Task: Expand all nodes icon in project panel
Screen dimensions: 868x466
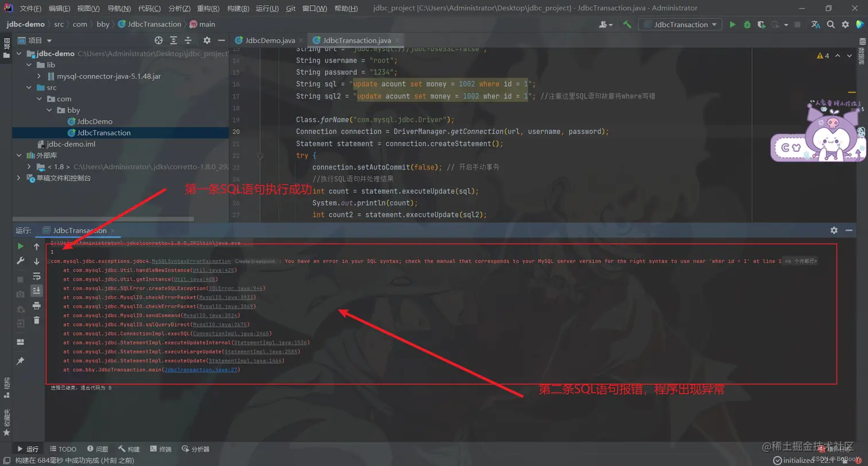Action: pyautogui.click(x=173, y=40)
